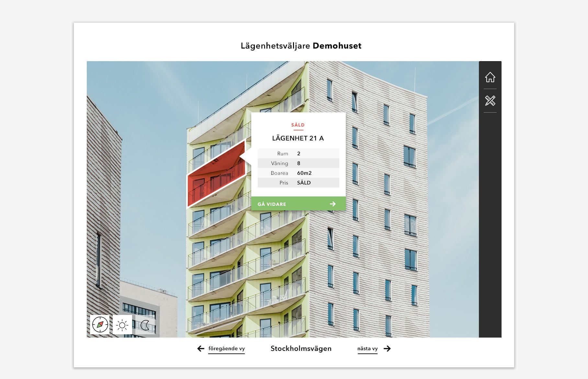Image resolution: width=588 pixels, height=379 pixels.
Task: Click the right arrow for next view
Action: coord(387,349)
